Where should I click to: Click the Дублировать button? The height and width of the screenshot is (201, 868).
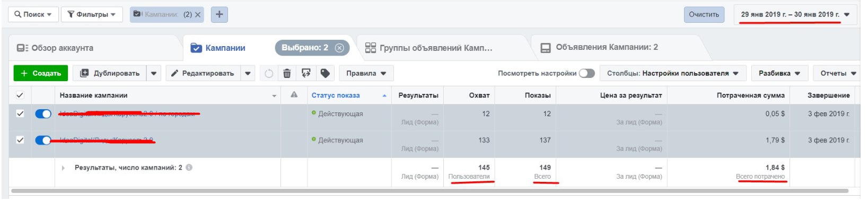pos(110,73)
